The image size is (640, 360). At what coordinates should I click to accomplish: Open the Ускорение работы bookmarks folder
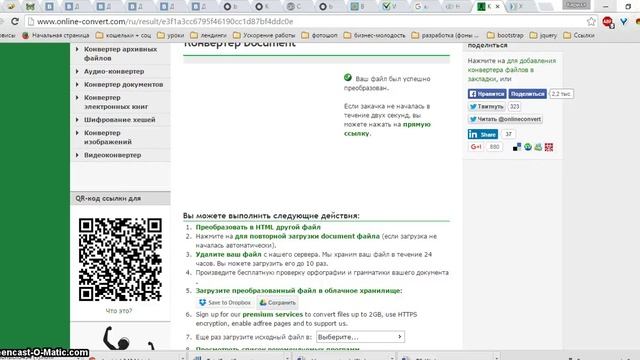pyautogui.click(x=264, y=36)
